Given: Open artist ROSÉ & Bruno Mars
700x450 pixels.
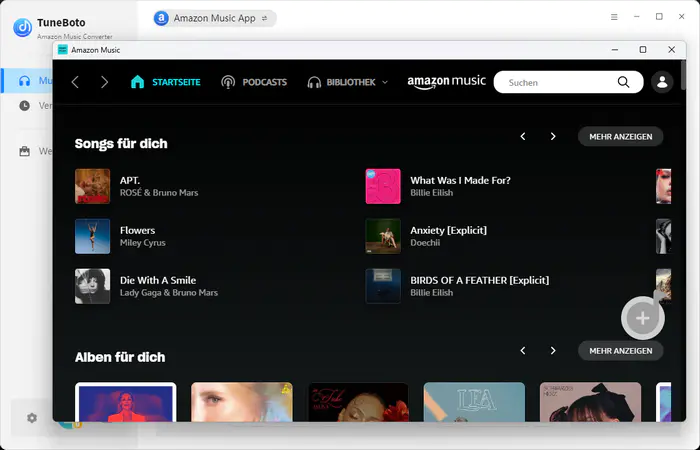Looking at the screenshot, I should pyautogui.click(x=159, y=193).
